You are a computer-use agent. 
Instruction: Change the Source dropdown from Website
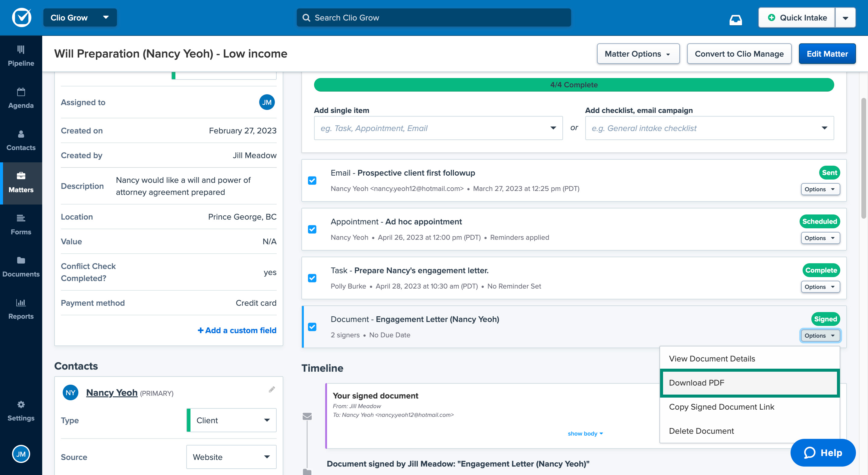[231, 457]
